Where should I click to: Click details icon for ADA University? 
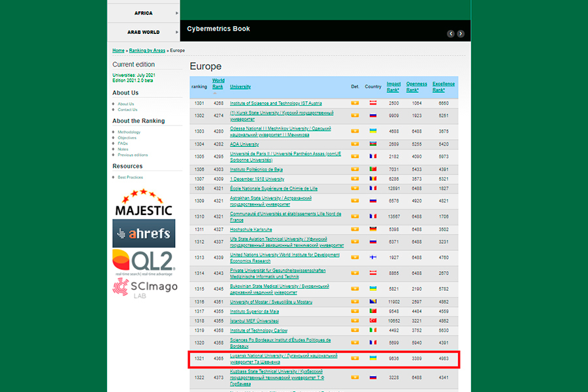pyautogui.click(x=355, y=144)
